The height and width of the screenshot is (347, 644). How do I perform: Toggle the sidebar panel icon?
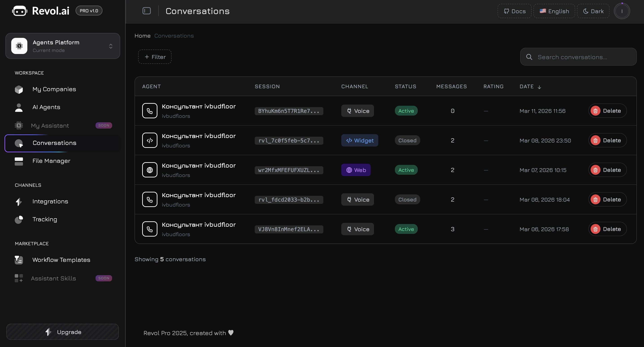pyautogui.click(x=146, y=11)
